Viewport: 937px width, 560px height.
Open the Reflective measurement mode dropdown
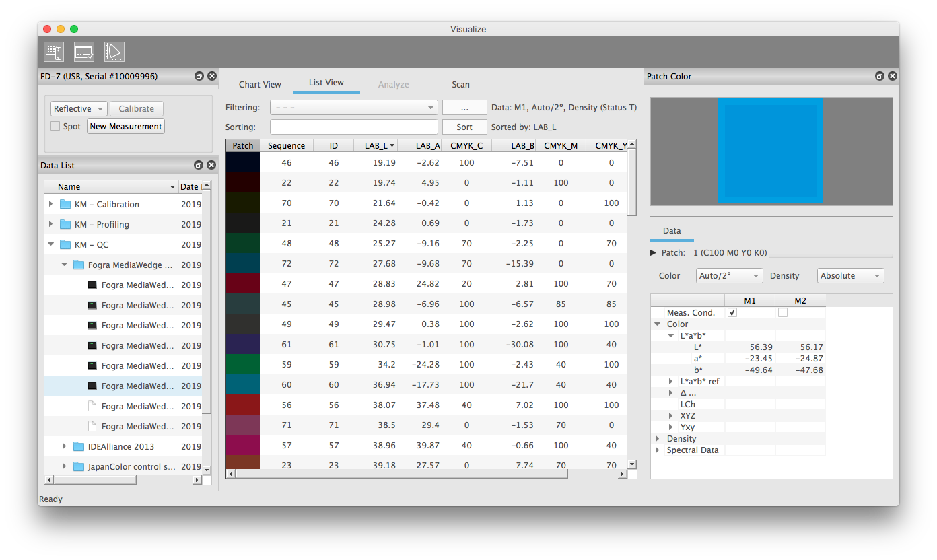coord(79,109)
